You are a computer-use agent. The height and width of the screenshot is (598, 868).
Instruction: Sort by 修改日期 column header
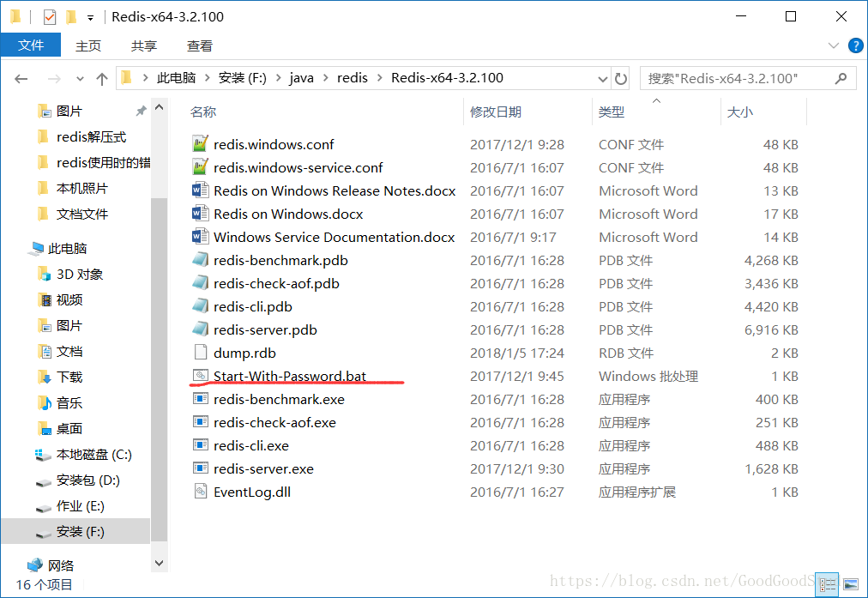point(528,112)
